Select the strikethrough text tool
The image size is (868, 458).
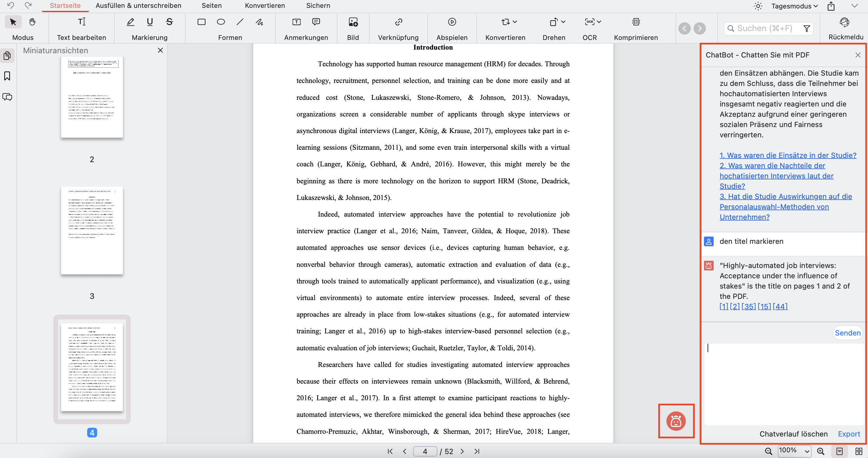[x=169, y=22]
